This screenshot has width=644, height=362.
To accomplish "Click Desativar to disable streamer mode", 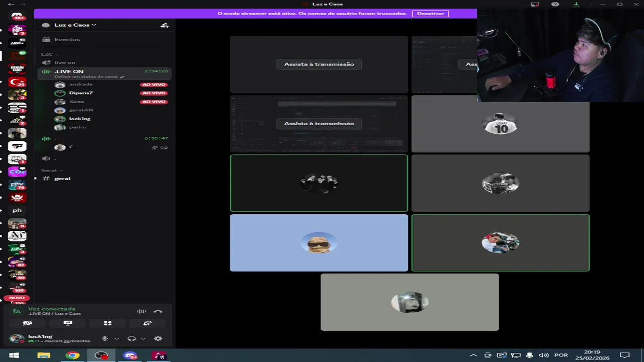I will (x=430, y=14).
